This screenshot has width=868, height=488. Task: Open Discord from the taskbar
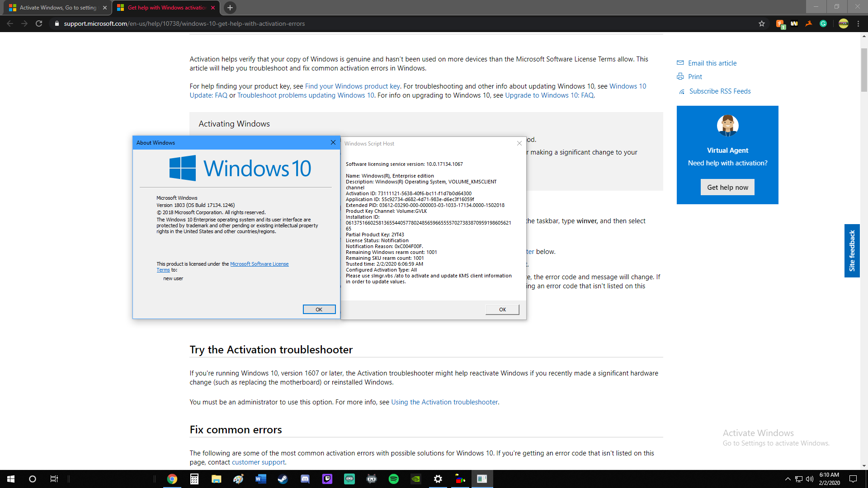[x=305, y=479]
